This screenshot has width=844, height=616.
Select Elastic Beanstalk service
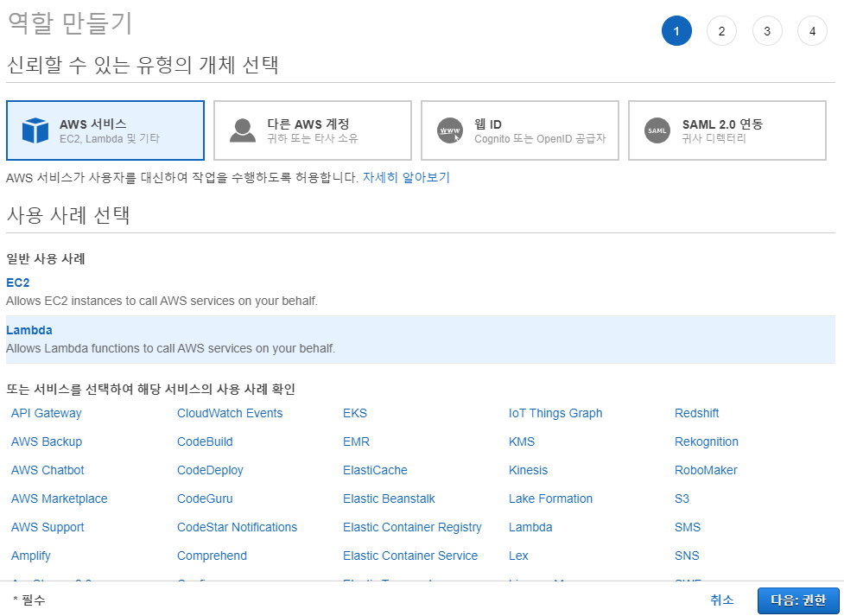(x=389, y=499)
